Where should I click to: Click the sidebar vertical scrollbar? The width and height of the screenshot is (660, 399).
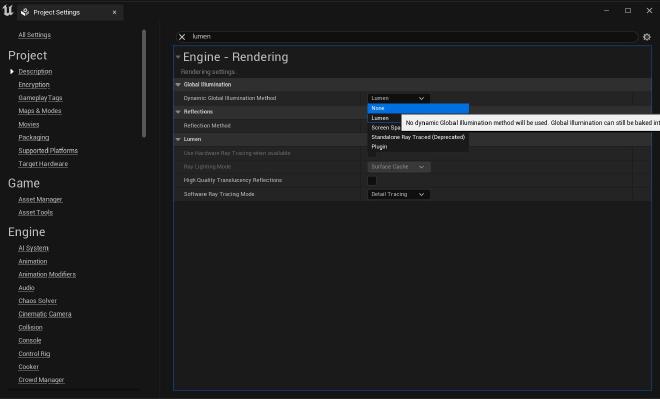point(144,83)
